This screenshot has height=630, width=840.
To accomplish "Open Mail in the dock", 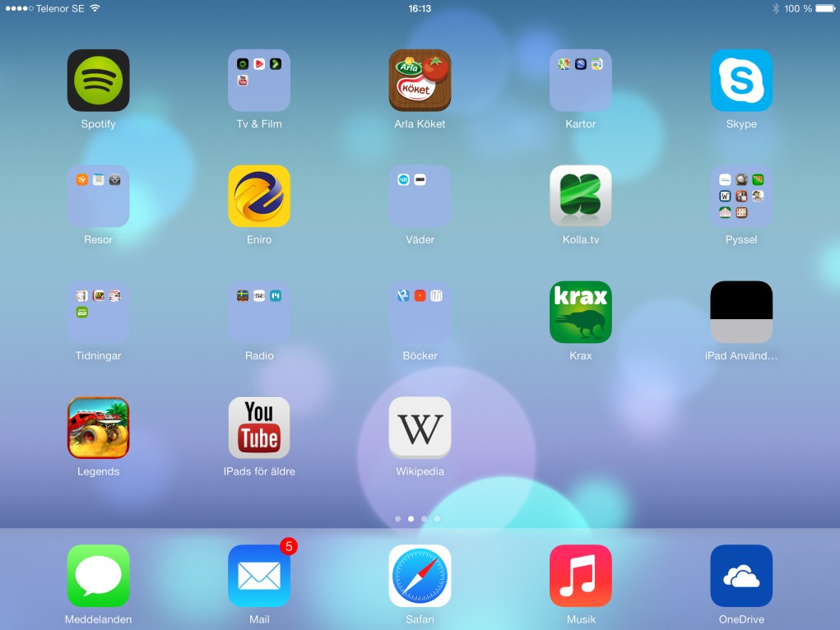I will coord(259,576).
